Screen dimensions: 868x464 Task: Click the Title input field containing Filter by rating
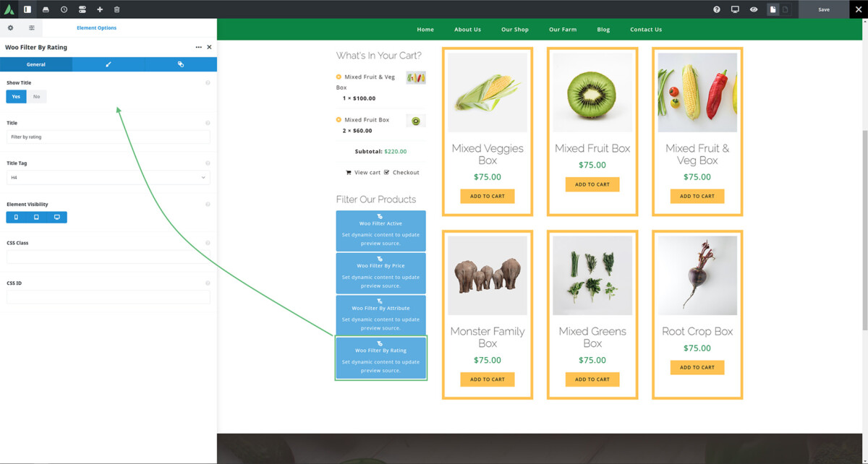point(109,137)
